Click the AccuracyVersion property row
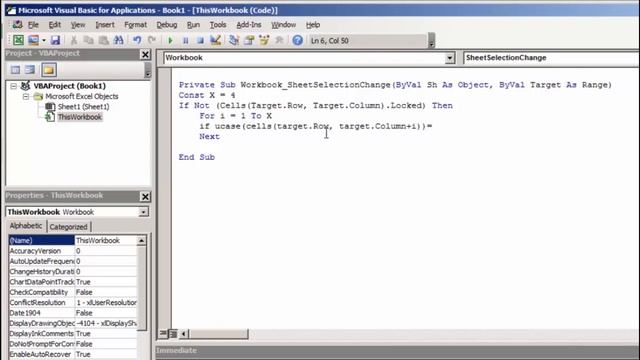This screenshot has width=640, height=360. pos(73,251)
